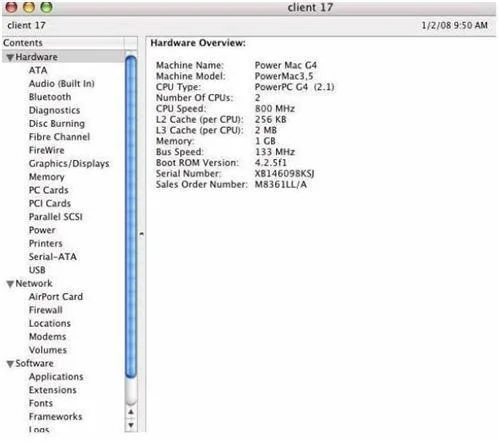Click the sidebar scroll down arrow
This screenshot has width=498, height=443.
click(x=131, y=425)
